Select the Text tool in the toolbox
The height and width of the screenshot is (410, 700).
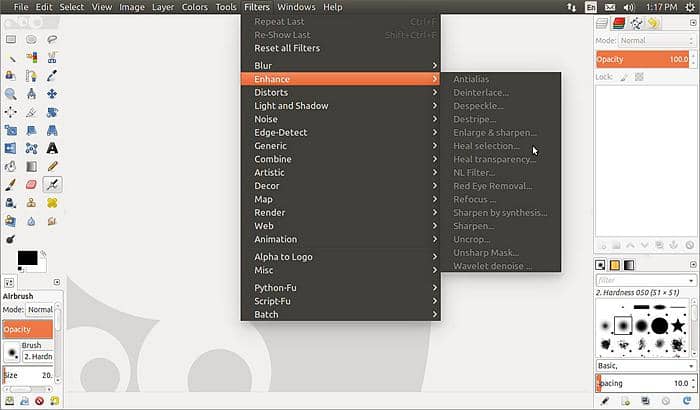coord(52,148)
